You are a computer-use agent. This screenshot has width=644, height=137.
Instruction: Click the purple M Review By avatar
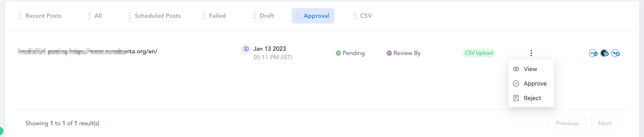tap(389, 53)
